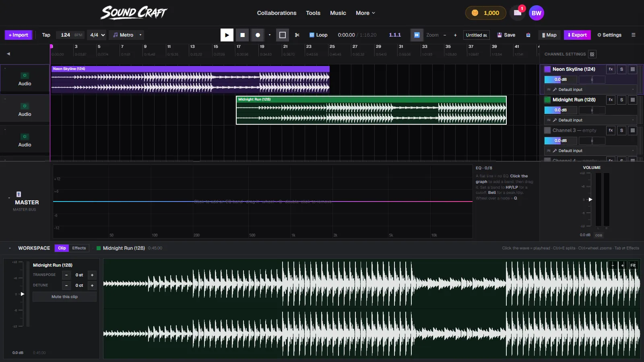Image resolution: width=644 pixels, height=362 pixels.
Task: Zoom in timeline with plus button
Action: [455, 35]
